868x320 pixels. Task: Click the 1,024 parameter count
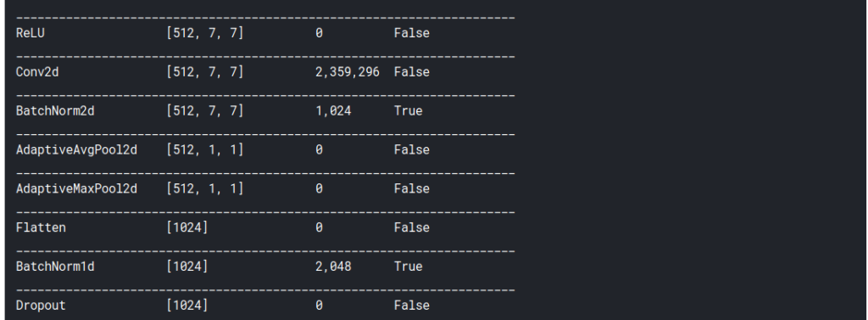point(333,111)
